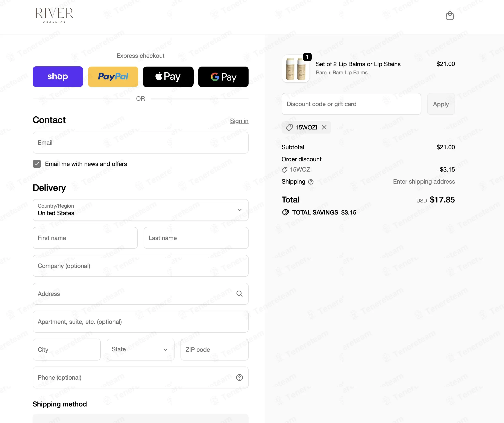This screenshot has height=423, width=504.
Task: Click the lip balm product thumbnail
Action: (296, 68)
